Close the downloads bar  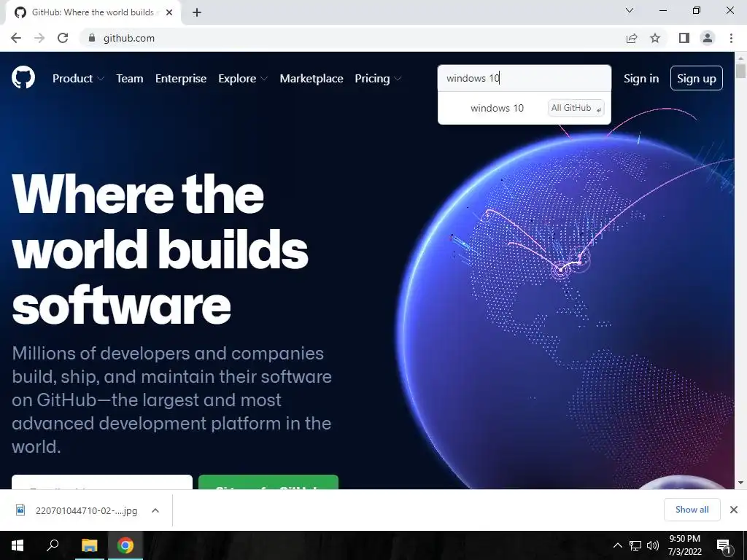tap(734, 510)
